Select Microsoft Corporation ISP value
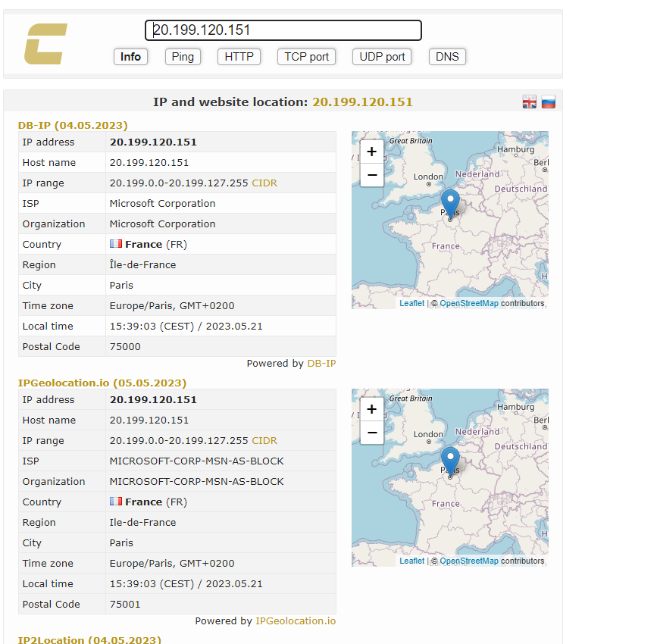 [163, 203]
